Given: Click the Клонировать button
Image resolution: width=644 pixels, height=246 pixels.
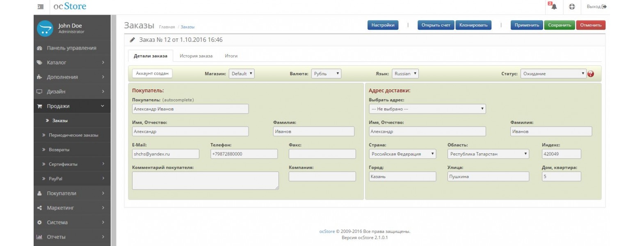Looking at the screenshot, I should (x=473, y=25).
